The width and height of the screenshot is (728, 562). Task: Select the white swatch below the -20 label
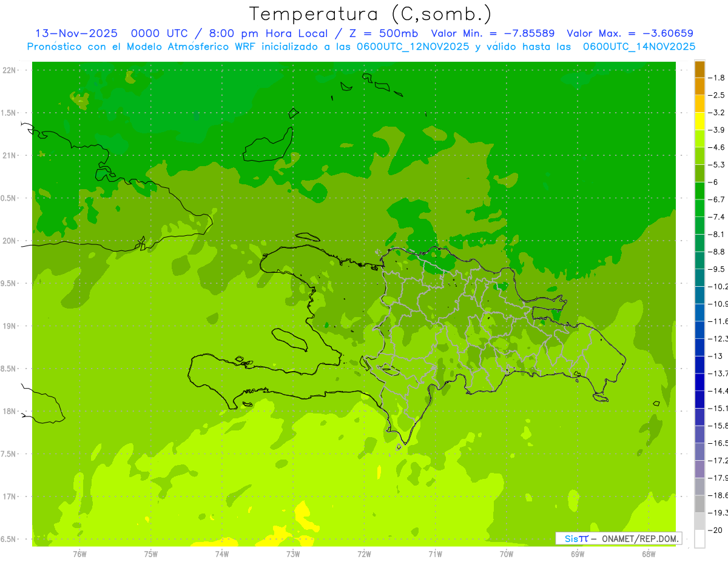point(699,539)
